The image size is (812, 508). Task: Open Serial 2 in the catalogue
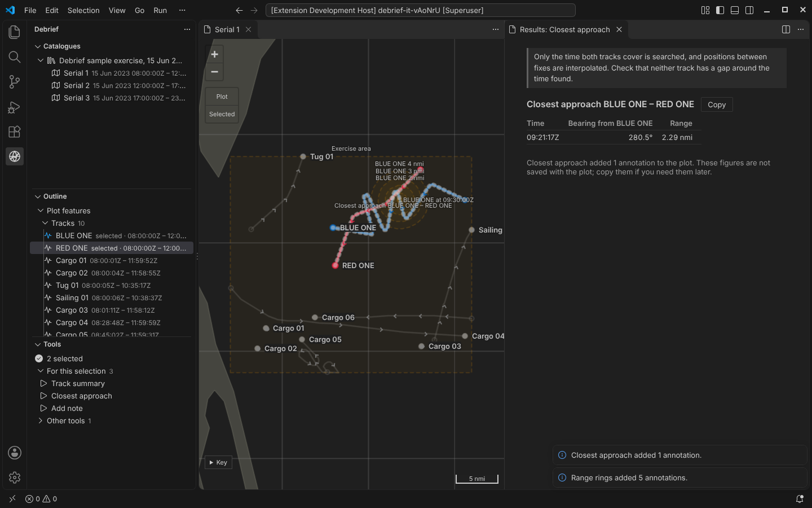(111, 86)
